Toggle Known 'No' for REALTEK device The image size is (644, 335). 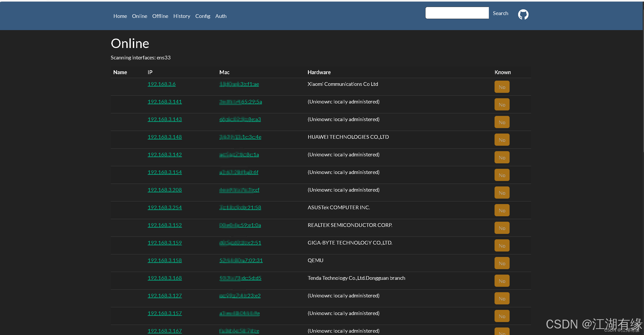point(502,228)
